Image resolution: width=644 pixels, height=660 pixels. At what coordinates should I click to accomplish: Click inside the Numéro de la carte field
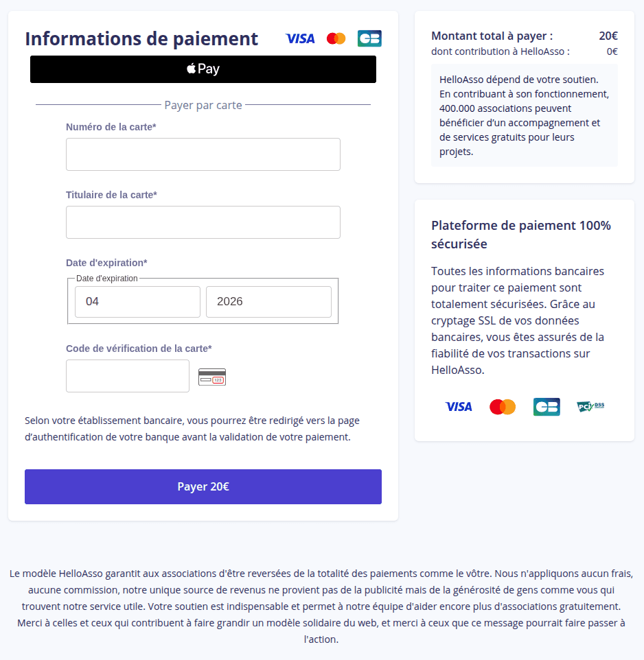click(203, 154)
